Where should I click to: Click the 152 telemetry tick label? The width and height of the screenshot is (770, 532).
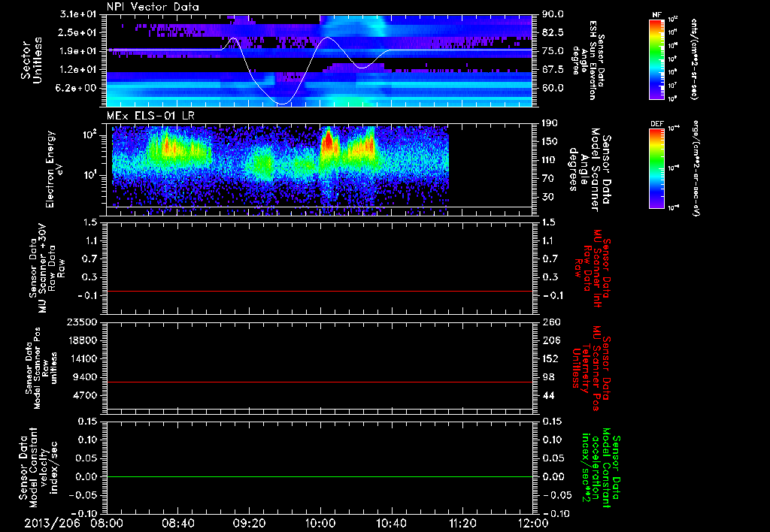click(x=550, y=358)
